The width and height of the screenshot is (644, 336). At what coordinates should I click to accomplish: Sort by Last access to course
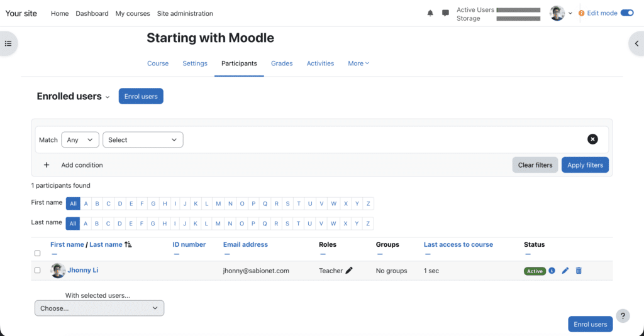458,244
